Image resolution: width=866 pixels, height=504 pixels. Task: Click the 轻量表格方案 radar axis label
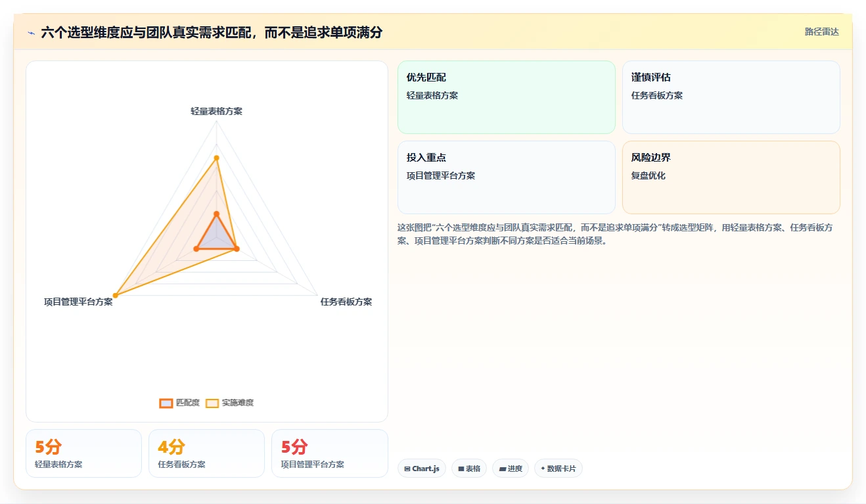tap(216, 111)
